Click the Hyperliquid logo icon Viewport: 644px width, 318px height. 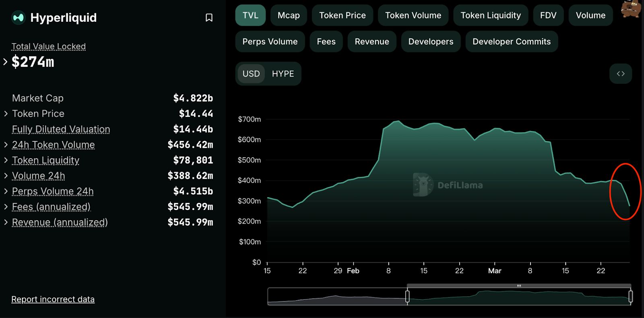18,18
